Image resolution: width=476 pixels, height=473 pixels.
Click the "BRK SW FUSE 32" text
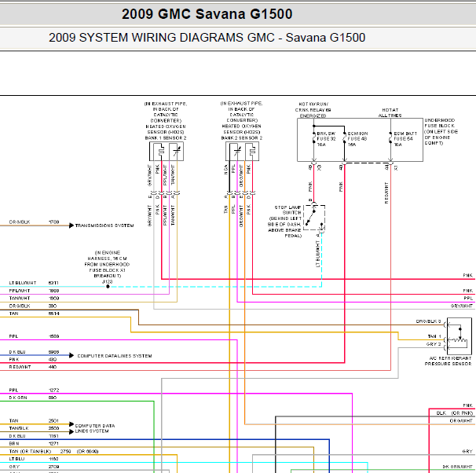pos(326,136)
